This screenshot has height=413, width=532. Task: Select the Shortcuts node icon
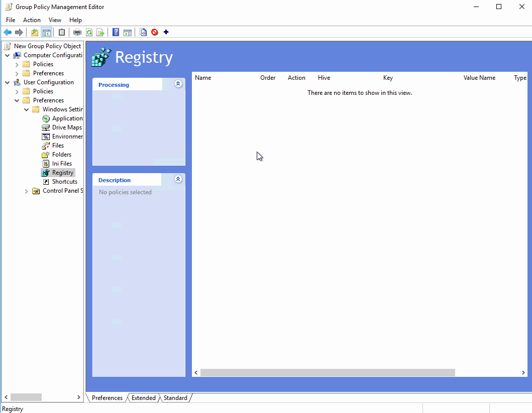pos(46,182)
